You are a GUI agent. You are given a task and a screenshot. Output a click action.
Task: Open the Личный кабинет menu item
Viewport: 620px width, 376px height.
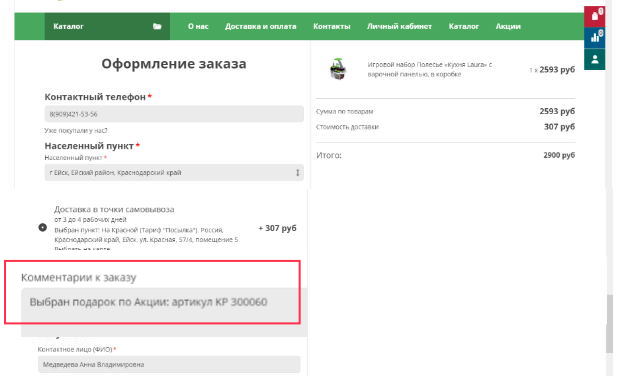coord(399,26)
